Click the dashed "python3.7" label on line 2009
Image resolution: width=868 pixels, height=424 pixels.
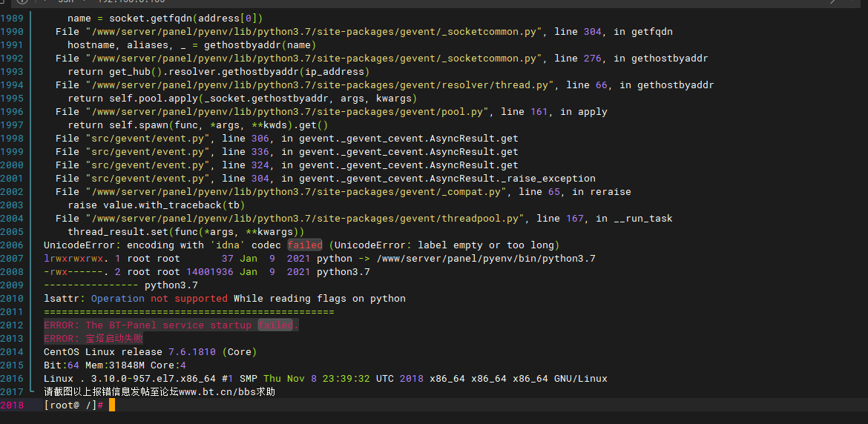[171, 285]
